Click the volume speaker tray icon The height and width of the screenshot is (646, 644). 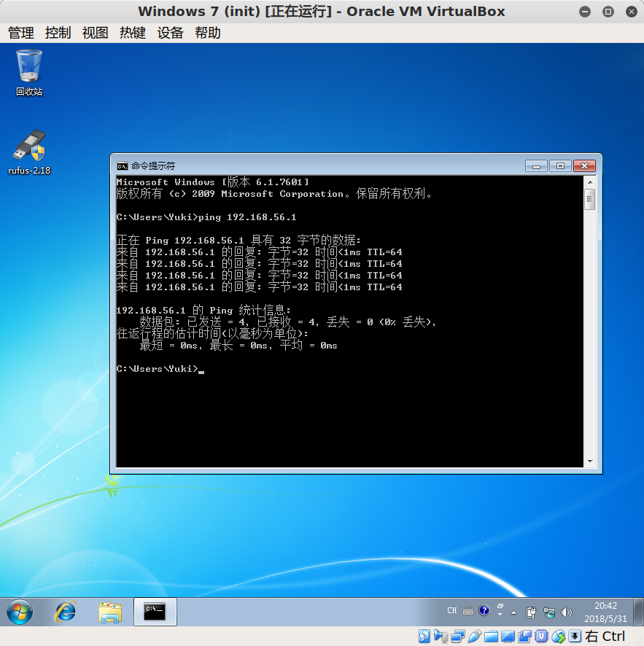pyautogui.click(x=567, y=612)
